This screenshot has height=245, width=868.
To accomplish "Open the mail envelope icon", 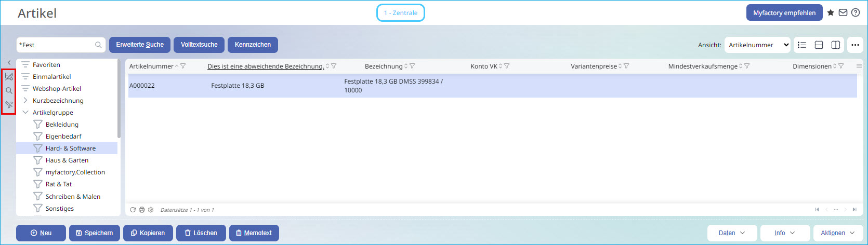I will [843, 13].
